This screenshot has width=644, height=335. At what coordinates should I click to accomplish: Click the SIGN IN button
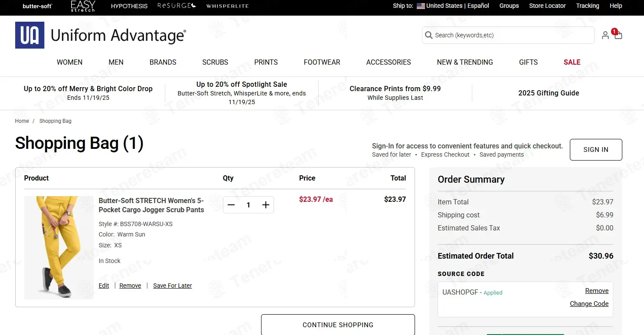point(595,150)
